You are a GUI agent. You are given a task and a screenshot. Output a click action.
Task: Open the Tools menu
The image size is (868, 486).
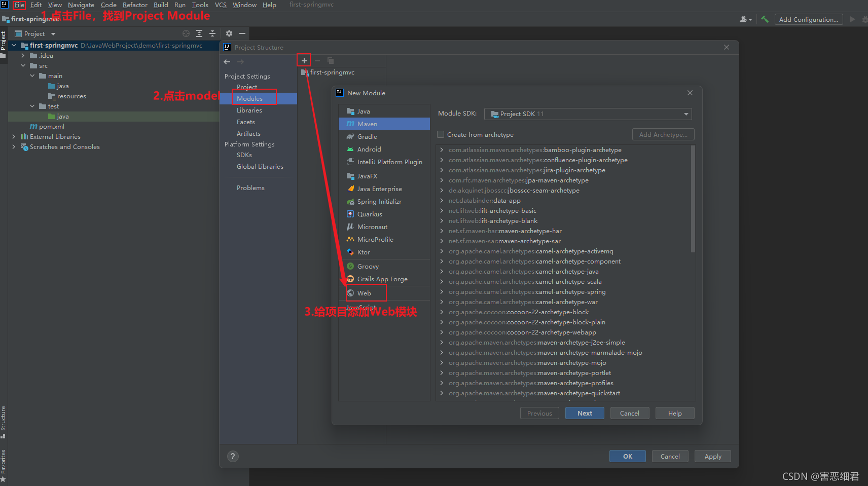coord(200,5)
